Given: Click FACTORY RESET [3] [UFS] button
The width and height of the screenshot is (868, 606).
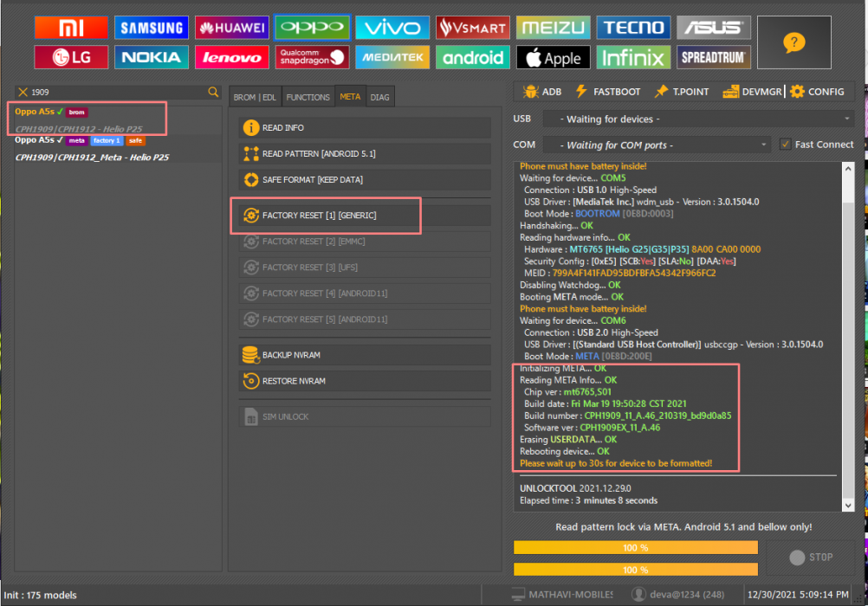Looking at the screenshot, I should (x=365, y=268).
